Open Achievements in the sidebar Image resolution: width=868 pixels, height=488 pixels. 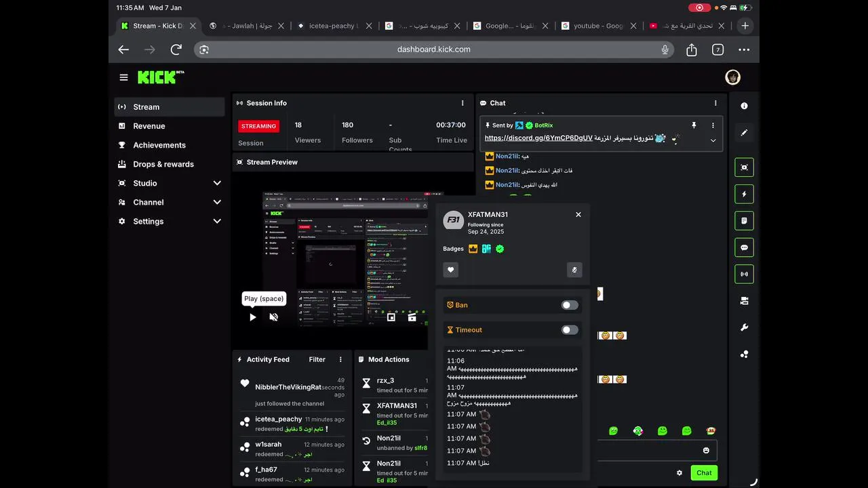pos(170,144)
